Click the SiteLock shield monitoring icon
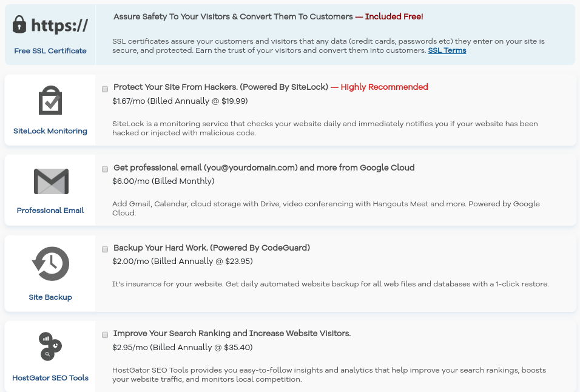The width and height of the screenshot is (580, 392). 50,100
